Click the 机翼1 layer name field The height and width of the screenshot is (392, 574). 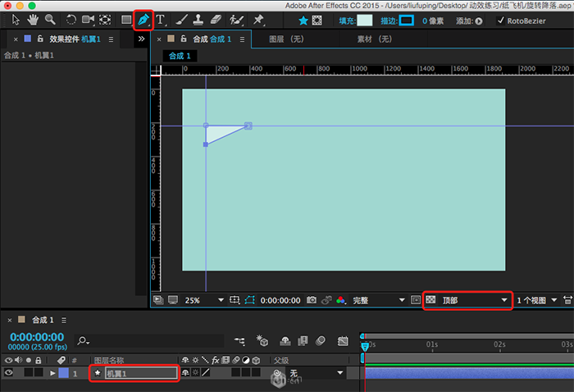point(141,373)
